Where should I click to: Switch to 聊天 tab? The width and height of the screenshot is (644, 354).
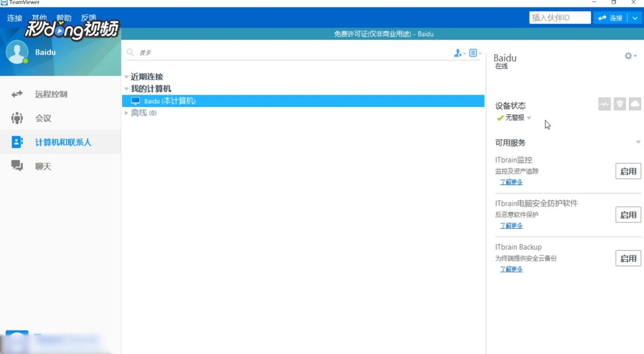[60, 167]
